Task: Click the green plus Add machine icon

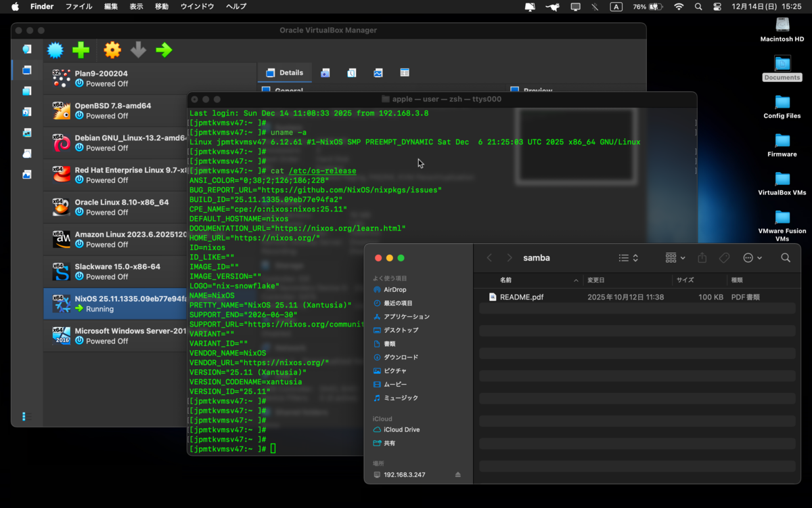Action: point(81,49)
